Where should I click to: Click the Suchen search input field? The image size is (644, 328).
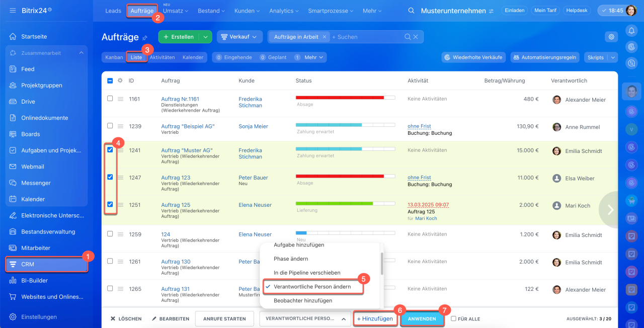point(367,37)
